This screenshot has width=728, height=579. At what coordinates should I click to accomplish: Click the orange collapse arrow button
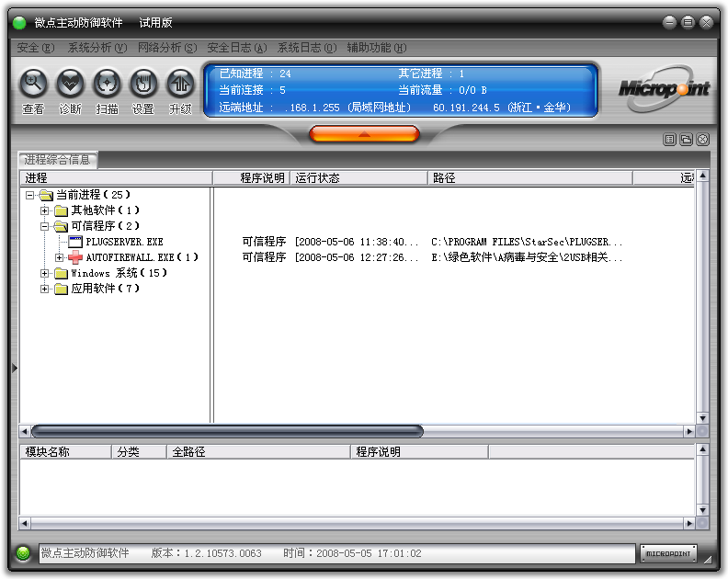tap(364, 134)
